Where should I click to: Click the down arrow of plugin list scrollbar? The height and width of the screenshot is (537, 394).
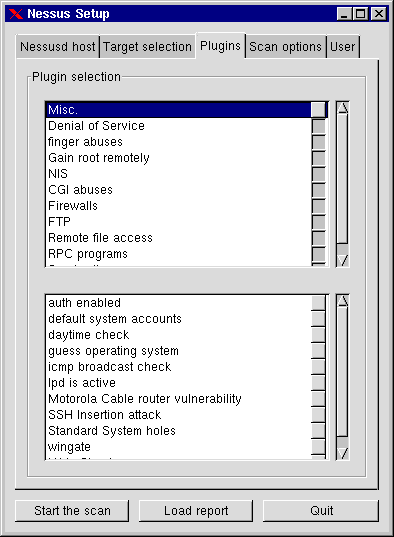click(343, 453)
